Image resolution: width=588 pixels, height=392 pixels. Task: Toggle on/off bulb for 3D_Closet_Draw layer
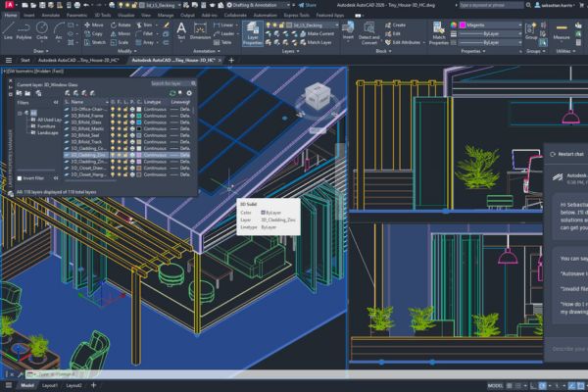[112, 168]
